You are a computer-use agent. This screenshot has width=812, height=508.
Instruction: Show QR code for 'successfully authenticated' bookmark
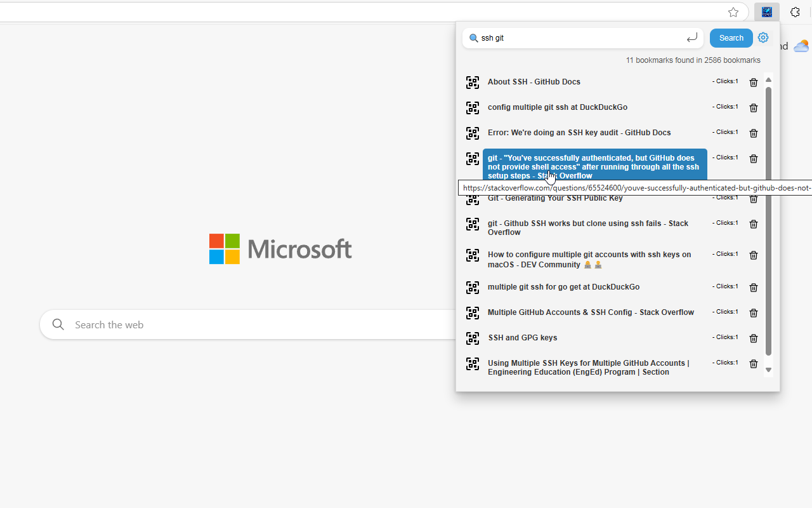pyautogui.click(x=473, y=159)
